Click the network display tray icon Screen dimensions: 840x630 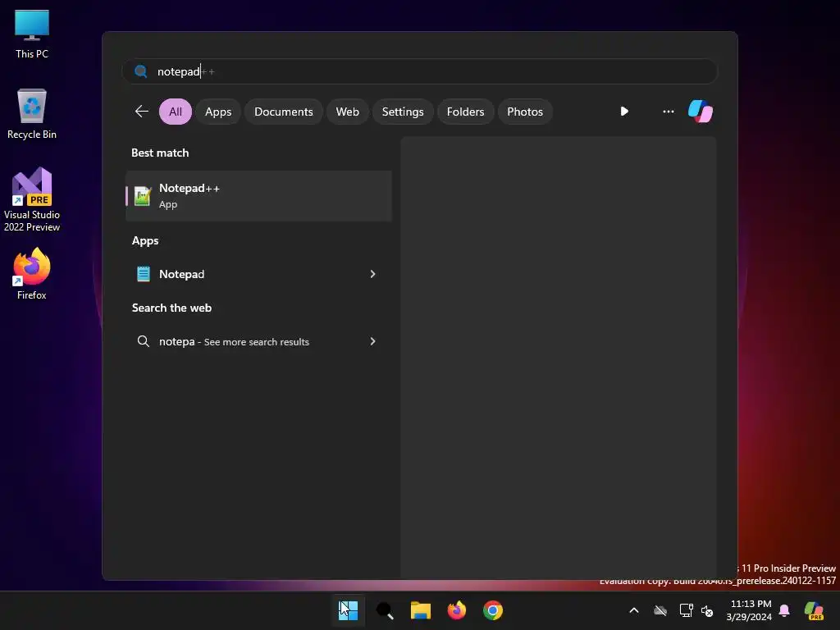click(x=687, y=610)
